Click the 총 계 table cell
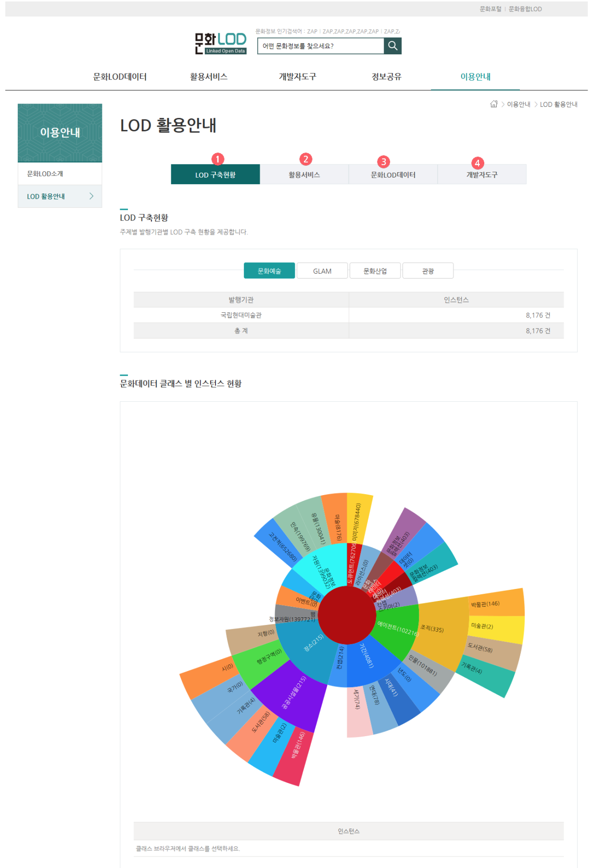Viewport: 604px width, 868px height. pos(241,331)
